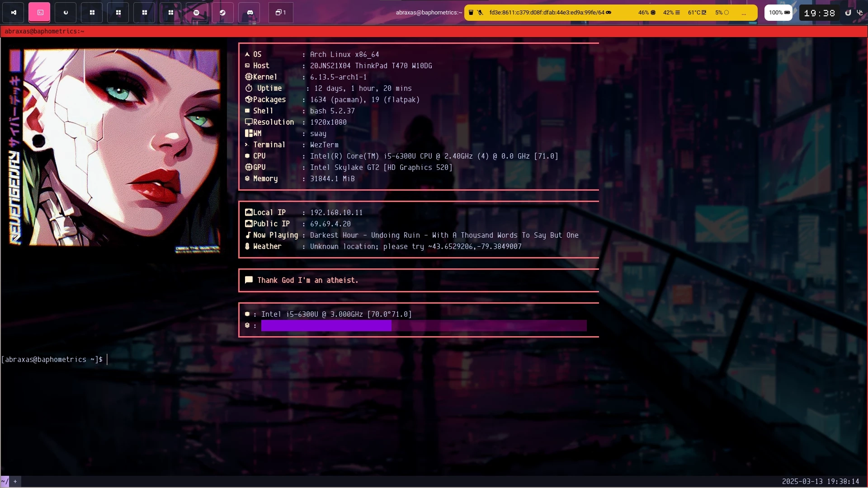Open a new tab with the plus button

(x=15, y=482)
